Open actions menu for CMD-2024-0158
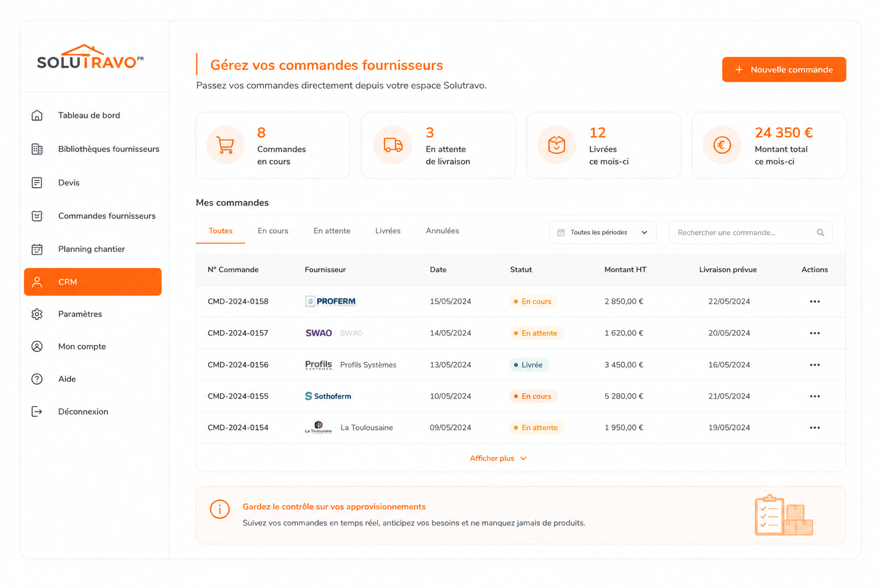 tap(815, 301)
